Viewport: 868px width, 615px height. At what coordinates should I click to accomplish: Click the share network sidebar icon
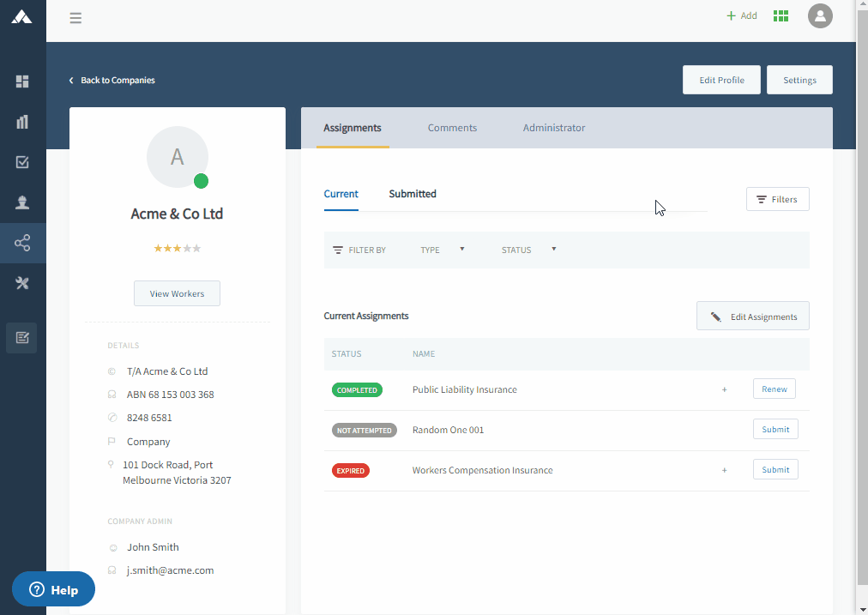22,244
